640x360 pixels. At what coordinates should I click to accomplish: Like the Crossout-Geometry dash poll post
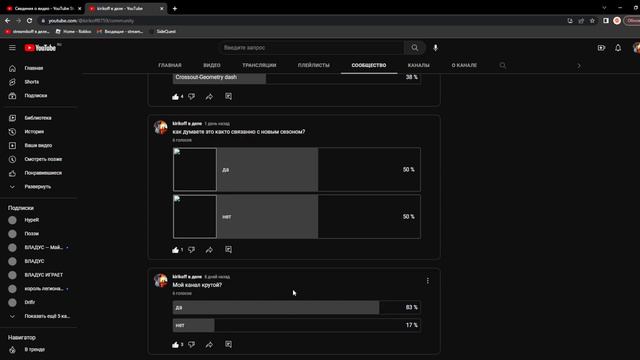coord(176,97)
